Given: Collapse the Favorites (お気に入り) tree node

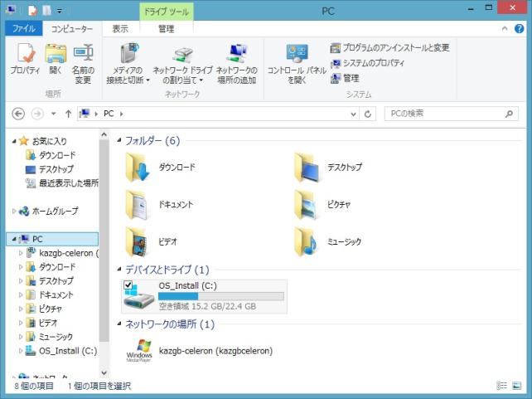Looking at the screenshot, I should click(x=14, y=141).
